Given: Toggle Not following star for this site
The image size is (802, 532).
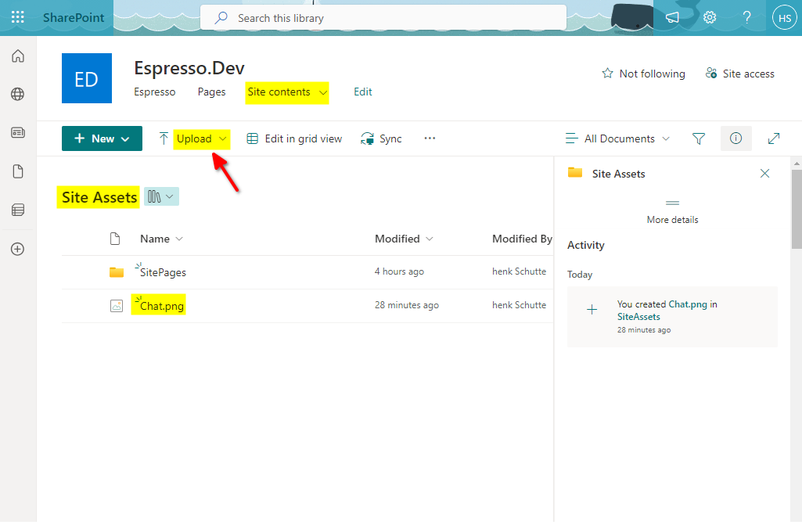Looking at the screenshot, I should click(x=643, y=74).
